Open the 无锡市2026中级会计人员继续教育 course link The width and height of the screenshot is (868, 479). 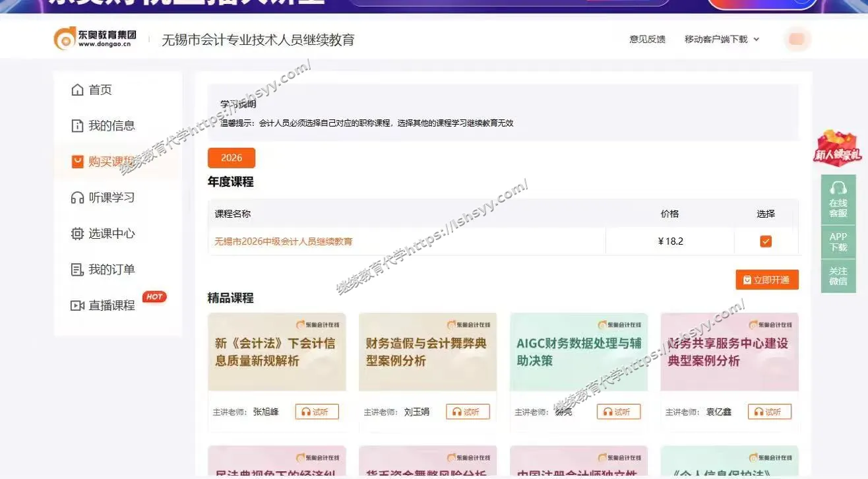click(x=284, y=241)
